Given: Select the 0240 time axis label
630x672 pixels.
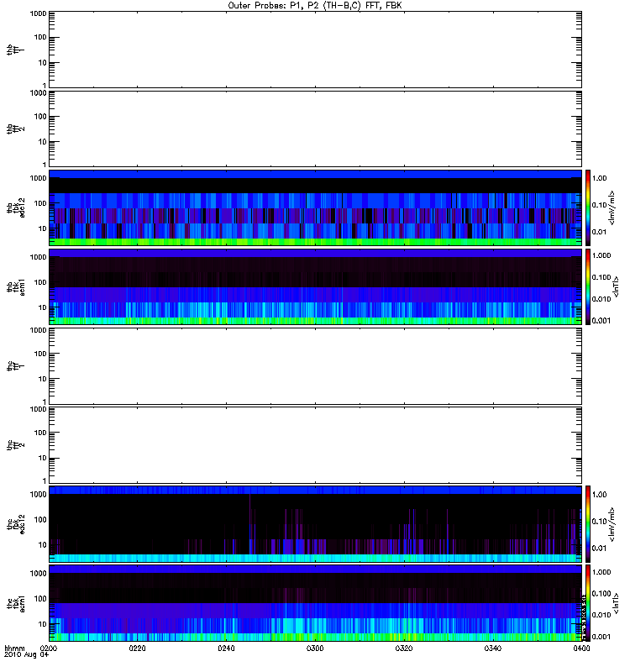Looking at the screenshot, I should click(226, 648).
